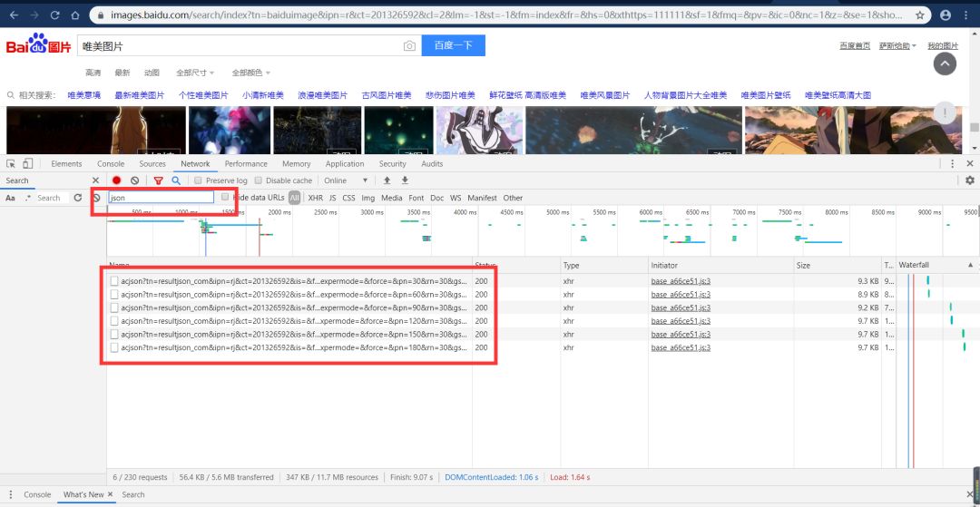Toggle the red filter funnel icon
The image size is (980, 507).
158,180
